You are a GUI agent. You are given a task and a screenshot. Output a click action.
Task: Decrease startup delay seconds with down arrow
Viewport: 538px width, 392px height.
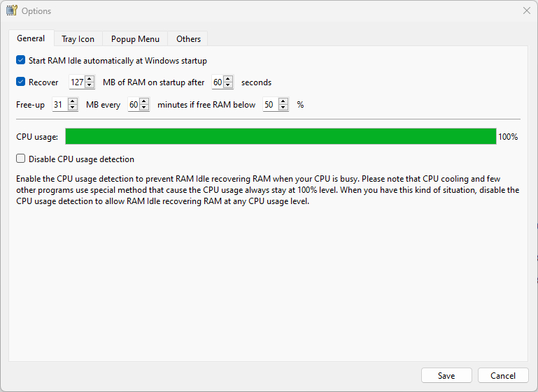pyautogui.click(x=228, y=85)
